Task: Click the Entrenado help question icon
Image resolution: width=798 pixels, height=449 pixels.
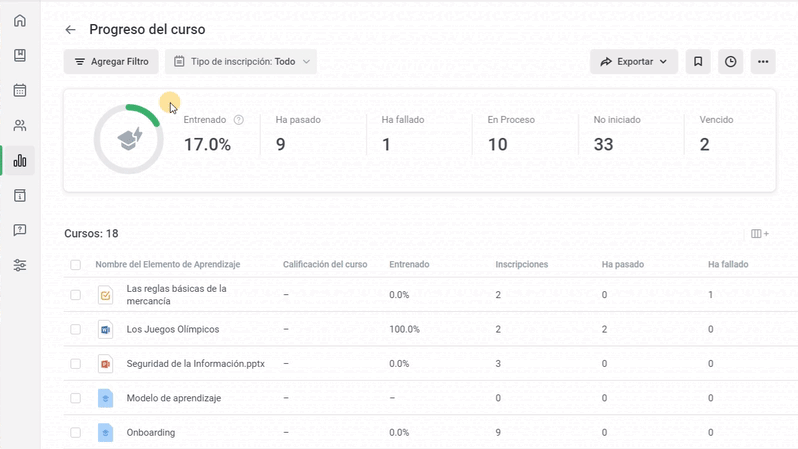Action: (x=239, y=120)
